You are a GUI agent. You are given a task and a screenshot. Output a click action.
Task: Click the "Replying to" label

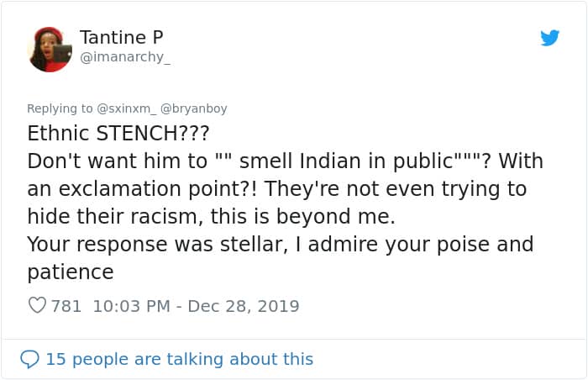click(x=60, y=108)
